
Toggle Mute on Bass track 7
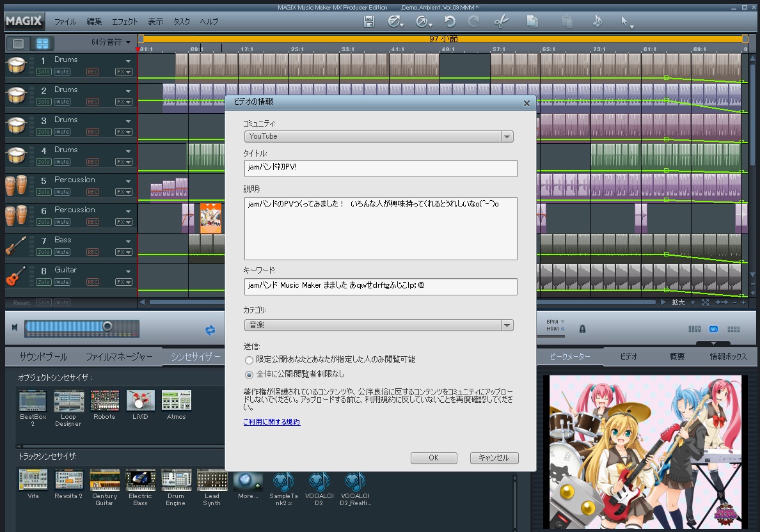tap(61, 252)
